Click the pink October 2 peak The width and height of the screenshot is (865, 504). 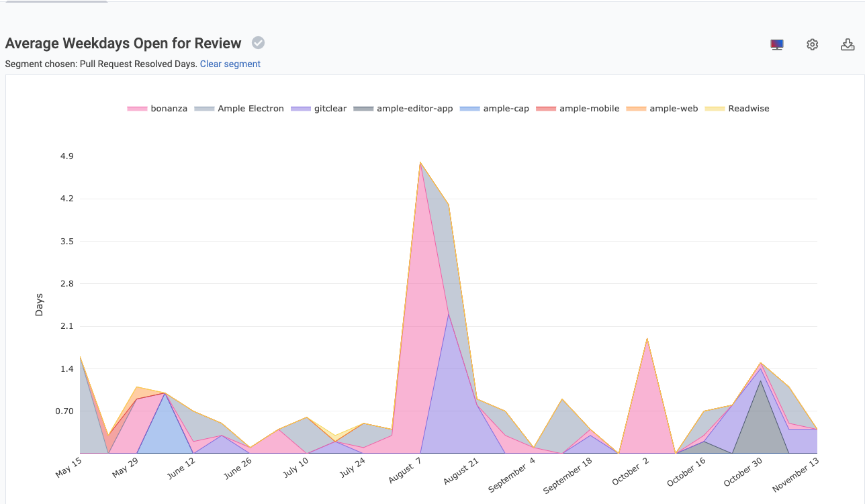point(647,339)
